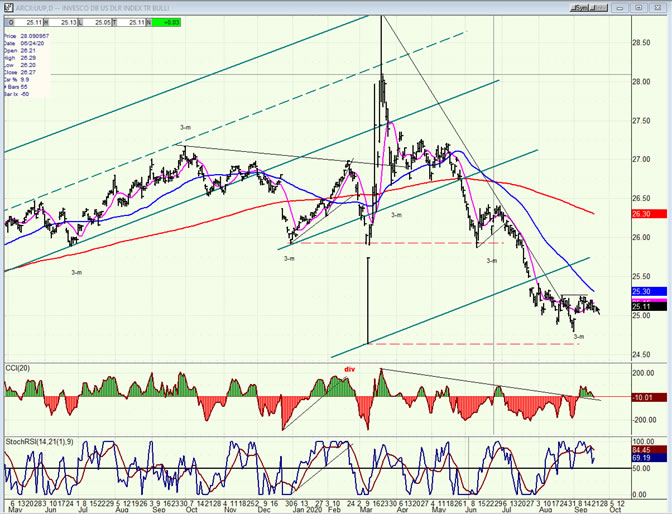The height and width of the screenshot is (514, 672).
Task: Click the '3-m' label near the top left trendline
Action: point(185,127)
